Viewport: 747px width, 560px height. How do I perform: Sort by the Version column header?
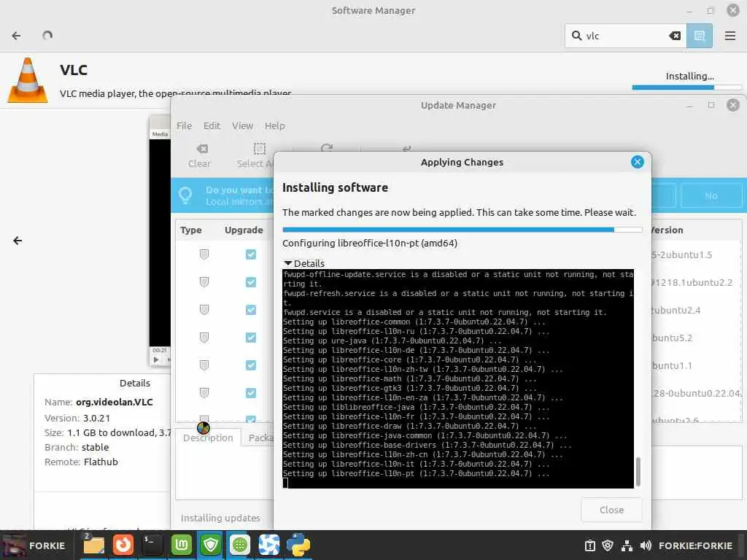click(667, 230)
